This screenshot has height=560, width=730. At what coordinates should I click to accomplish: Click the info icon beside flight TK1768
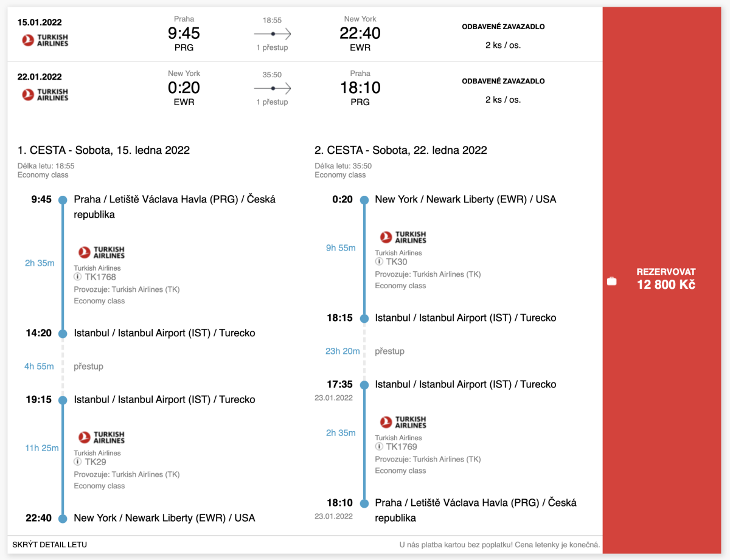click(x=78, y=277)
